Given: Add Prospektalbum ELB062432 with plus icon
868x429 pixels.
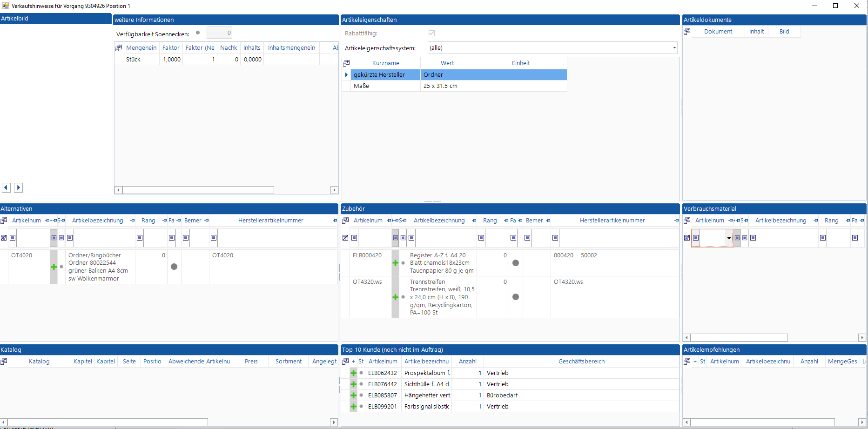Looking at the screenshot, I should [353, 373].
